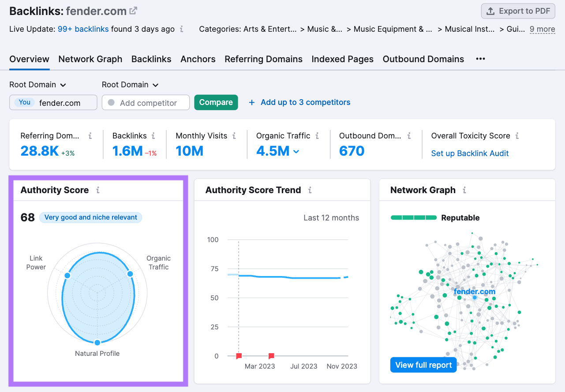
Task: Click the View full report button
Action: tap(423, 365)
